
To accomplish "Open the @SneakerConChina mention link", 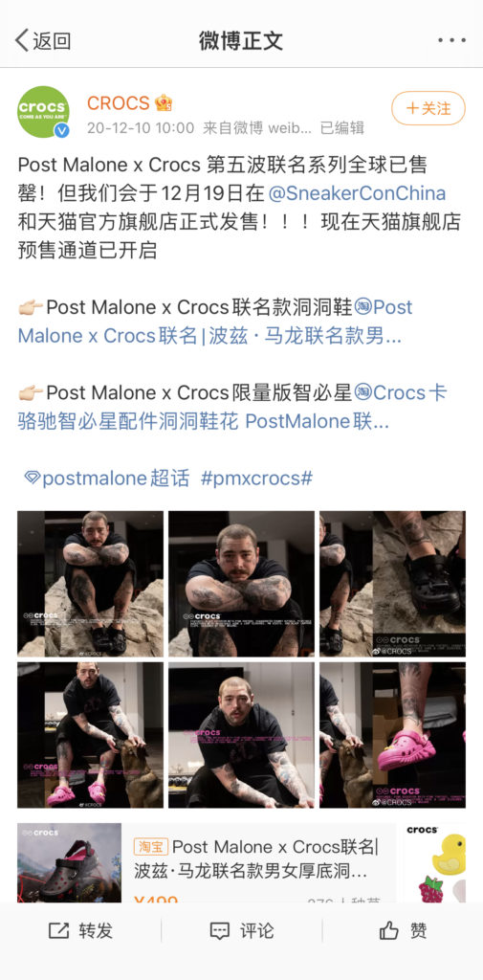I will point(357,193).
